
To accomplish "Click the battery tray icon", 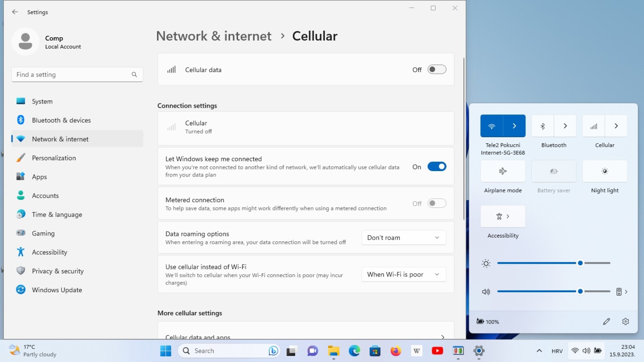I will [x=598, y=351].
